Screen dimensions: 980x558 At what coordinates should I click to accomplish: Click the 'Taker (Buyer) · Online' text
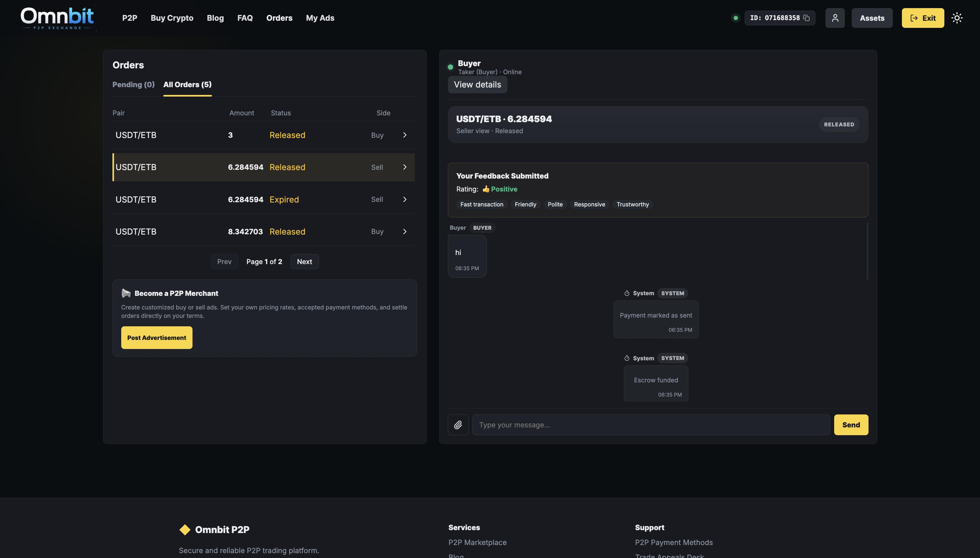[489, 72]
